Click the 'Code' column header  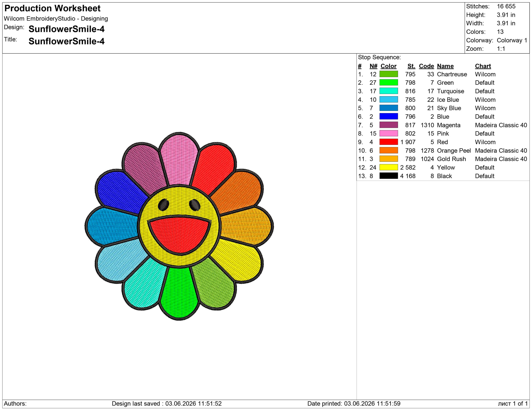(x=426, y=66)
